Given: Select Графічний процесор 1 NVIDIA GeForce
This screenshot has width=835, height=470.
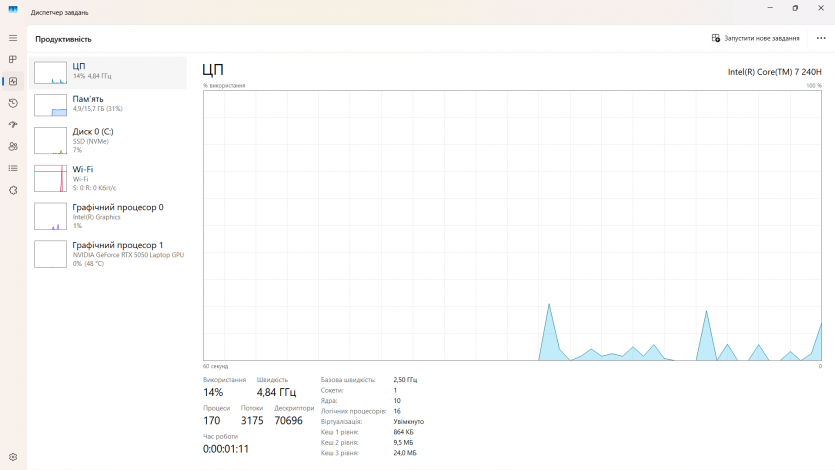Looking at the screenshot, I should 108,254.
